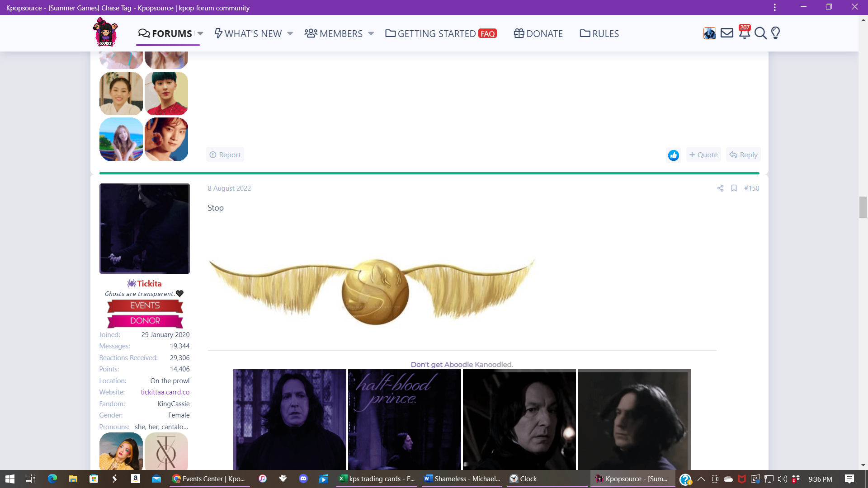Open Microsoft Store from the taskbar

(94, 479)
